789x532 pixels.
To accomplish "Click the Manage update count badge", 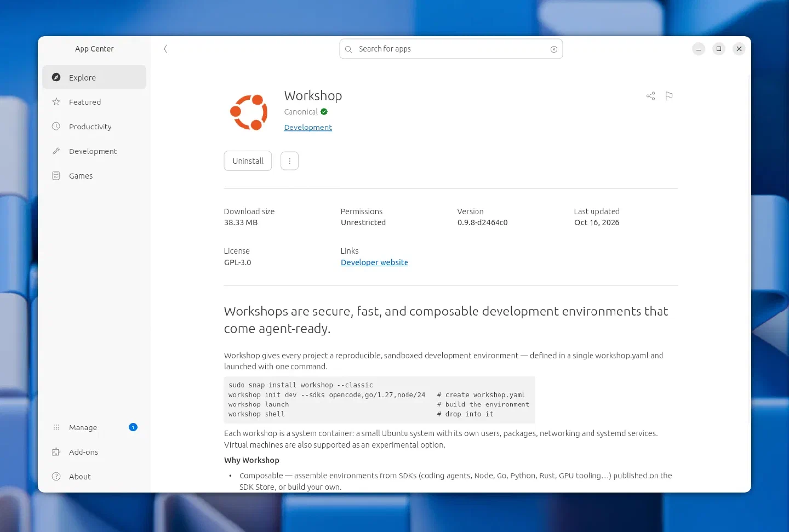I will pos(133,427).
